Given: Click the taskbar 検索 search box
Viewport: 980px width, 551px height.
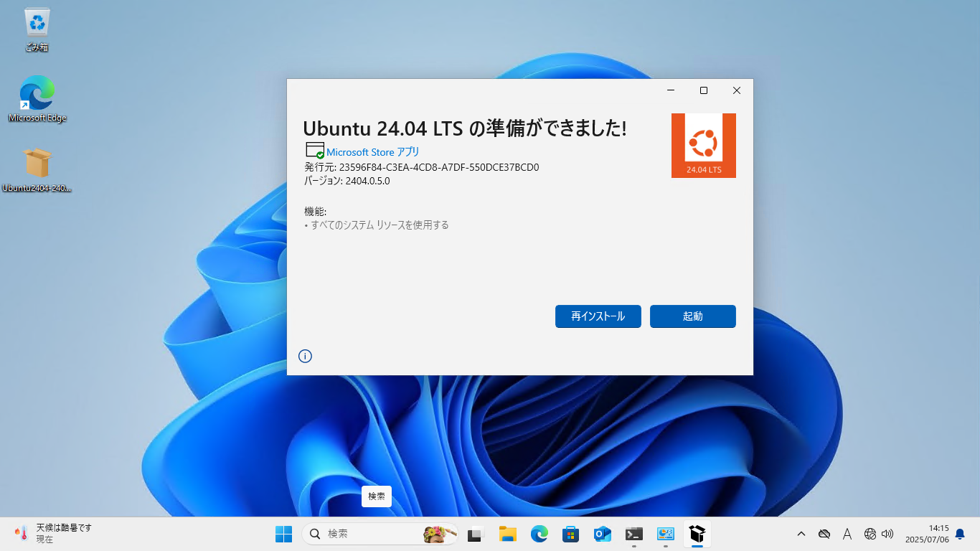Looking at the screenshot, I should tap(380, 534).
